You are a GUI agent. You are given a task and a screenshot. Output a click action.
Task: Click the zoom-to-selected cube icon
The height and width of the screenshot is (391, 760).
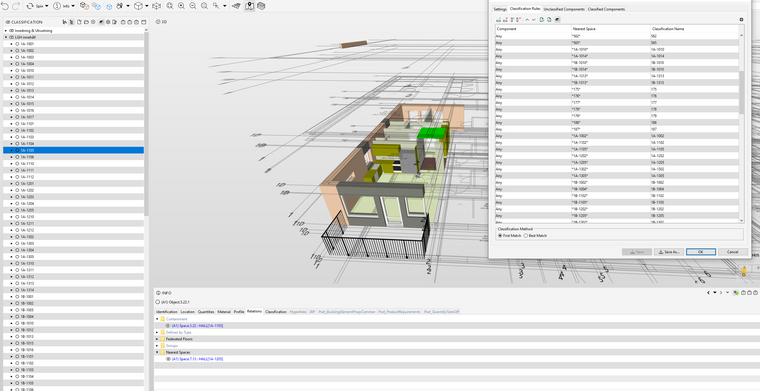coord(156,6)
